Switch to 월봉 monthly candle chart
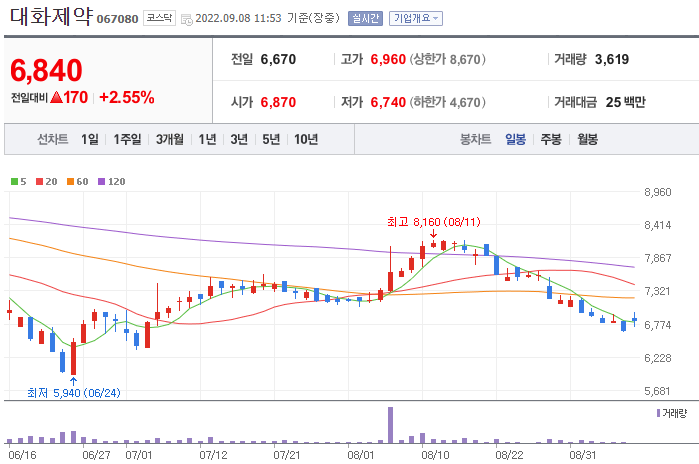The image size is (699, 464). coord(588,140)
